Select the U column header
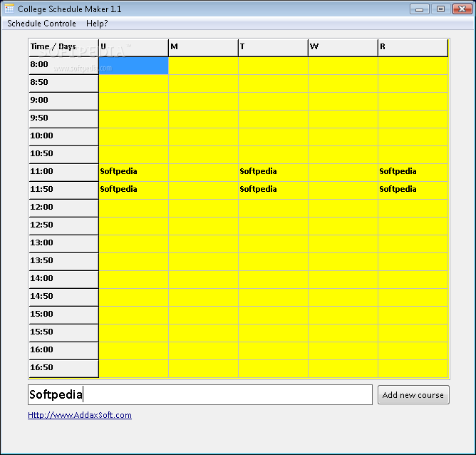Viewport: 476px width, 455px height. tap(133, 47)
